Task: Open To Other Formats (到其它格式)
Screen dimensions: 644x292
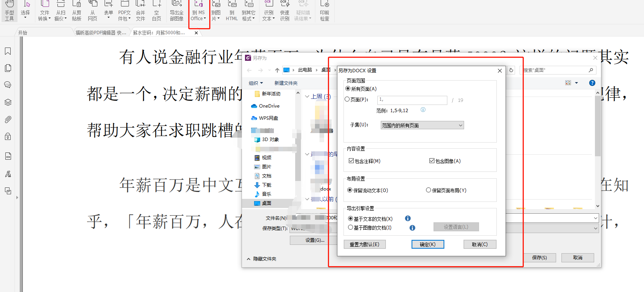Action: tap(248, 11)
